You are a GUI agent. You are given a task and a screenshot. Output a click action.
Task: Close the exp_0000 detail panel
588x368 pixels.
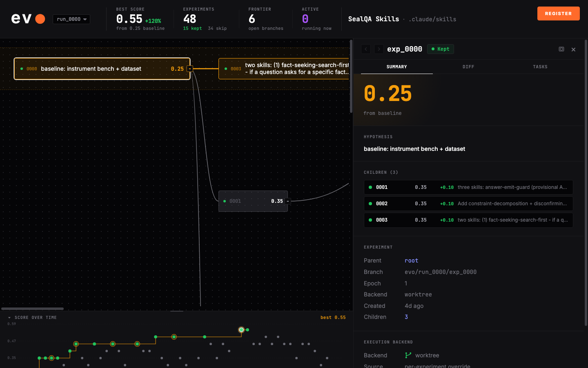573,49
